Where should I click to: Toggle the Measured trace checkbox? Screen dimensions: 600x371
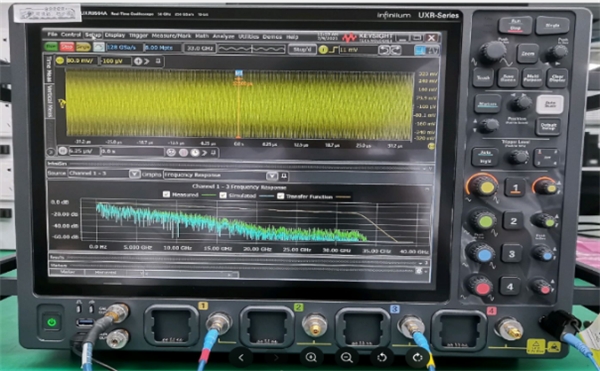[x=166, y=194]
